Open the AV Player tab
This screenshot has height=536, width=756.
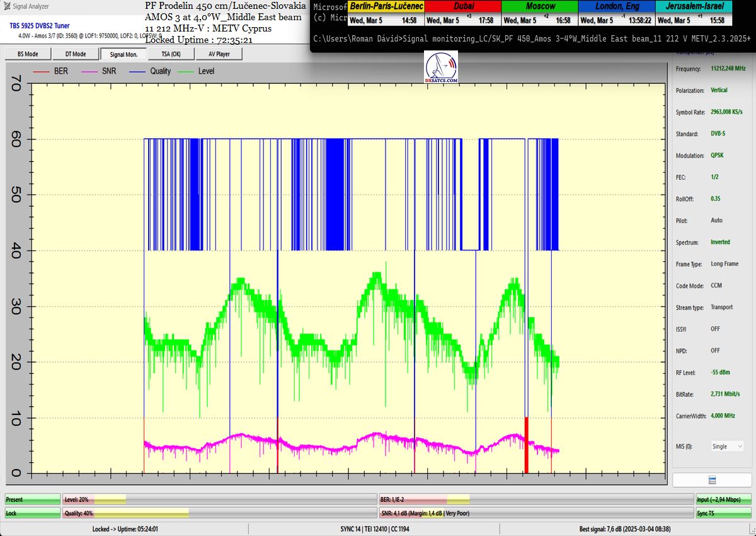tap(219, 54)
